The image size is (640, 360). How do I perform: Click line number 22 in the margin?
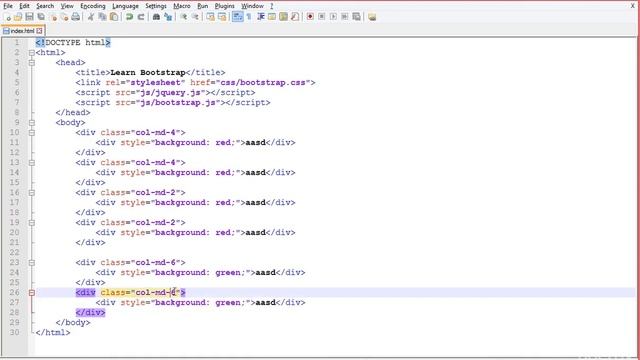pyautogui.click(x=14, y=253)
